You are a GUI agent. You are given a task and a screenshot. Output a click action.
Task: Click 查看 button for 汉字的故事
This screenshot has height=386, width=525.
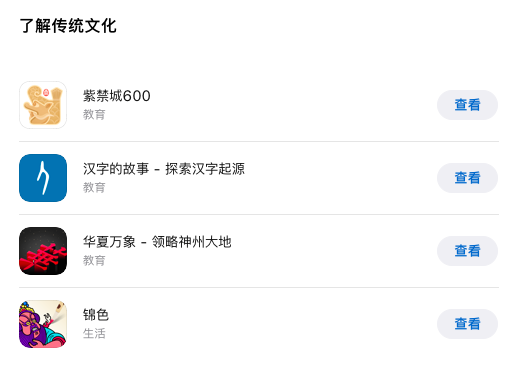[x=467, y=178]
